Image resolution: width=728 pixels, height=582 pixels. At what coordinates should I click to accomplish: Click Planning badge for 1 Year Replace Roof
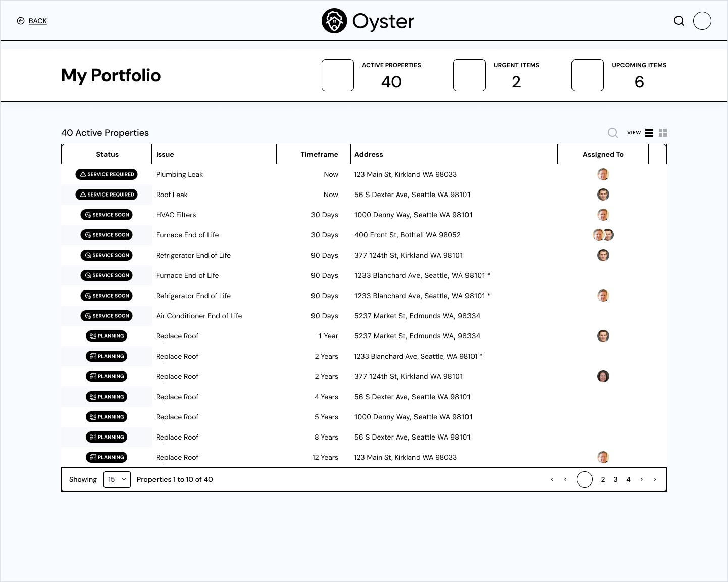click(x=107, y=336)
